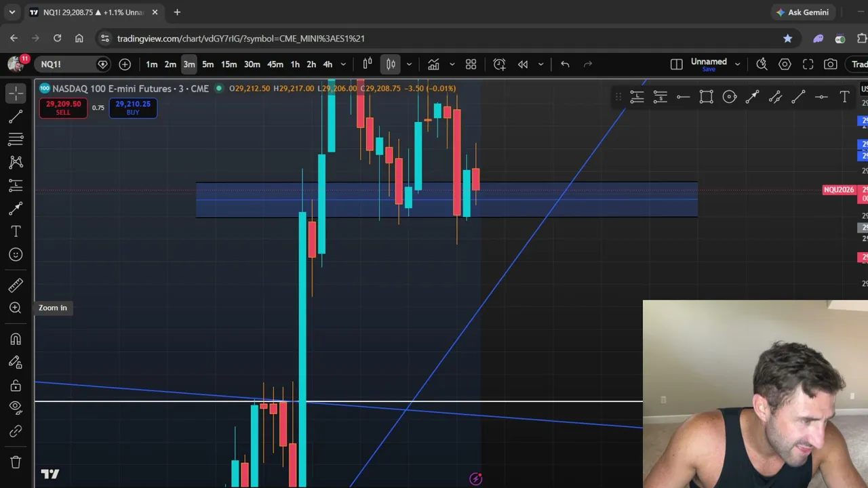The height and width of the screenshot is (488, 868).
Task: Expand the indicators favorites dropdown
Action: click(452, 64)
